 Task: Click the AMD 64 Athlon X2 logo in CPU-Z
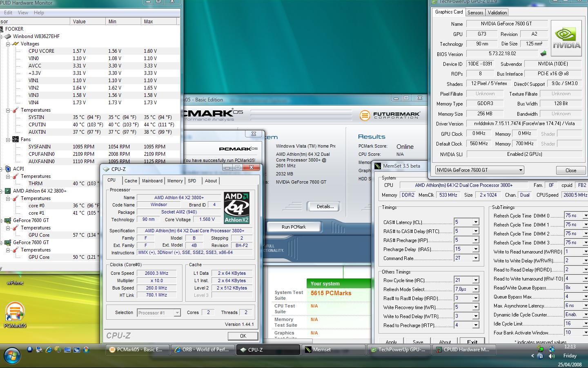pyautogui.click(x=236, y=208)
